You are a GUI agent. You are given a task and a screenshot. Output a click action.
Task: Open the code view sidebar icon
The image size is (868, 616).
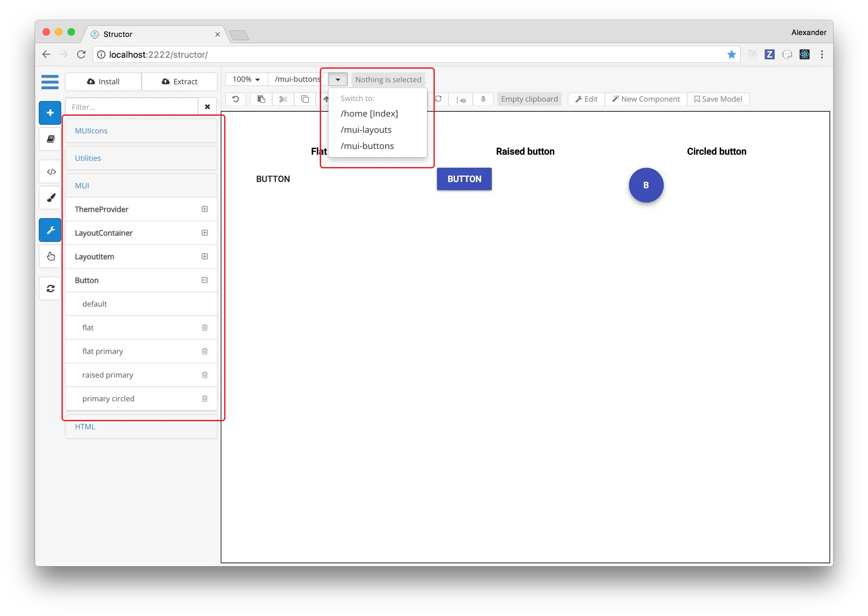(51, 171)
